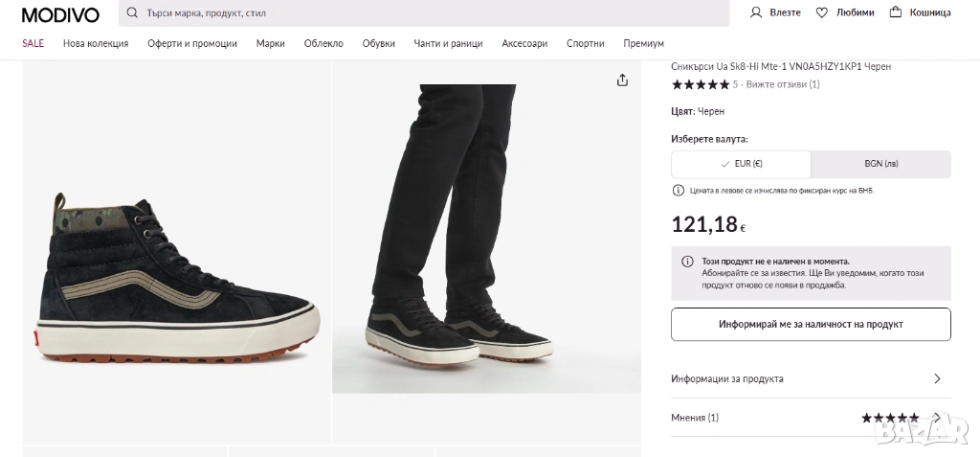Open favorites via the heart icon
Image resolution: width=980 pixels, height=457 pixels.
click(821, 12)
